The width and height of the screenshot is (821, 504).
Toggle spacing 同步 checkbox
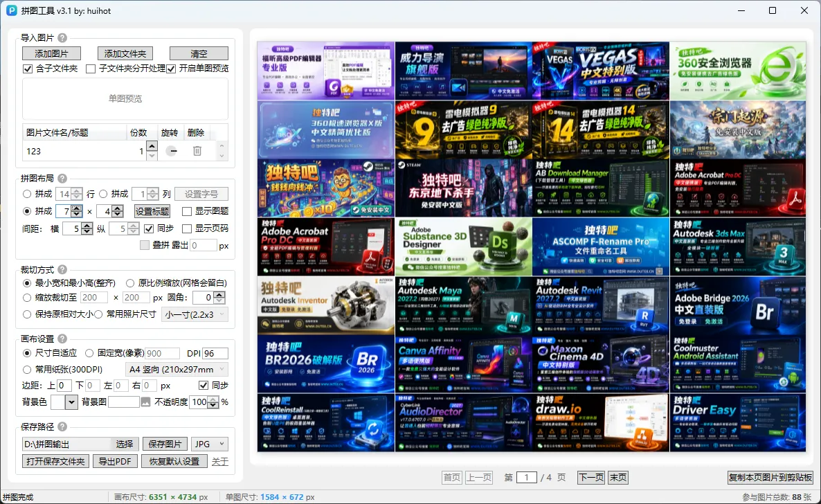point(149,228)
